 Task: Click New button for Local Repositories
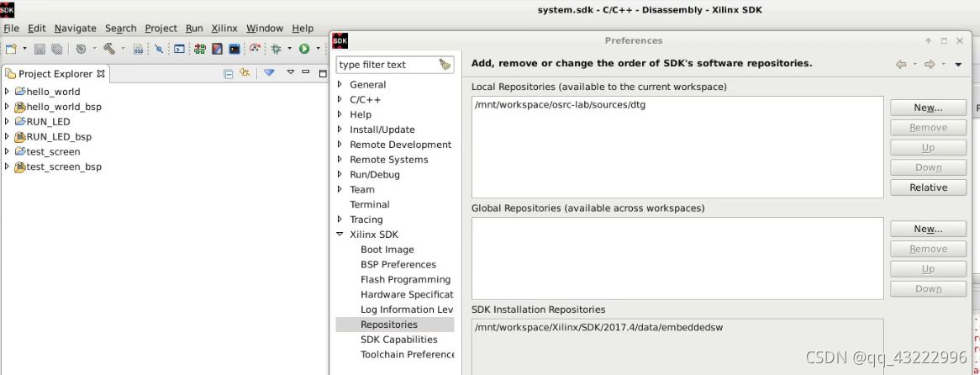tap(928, 108)
